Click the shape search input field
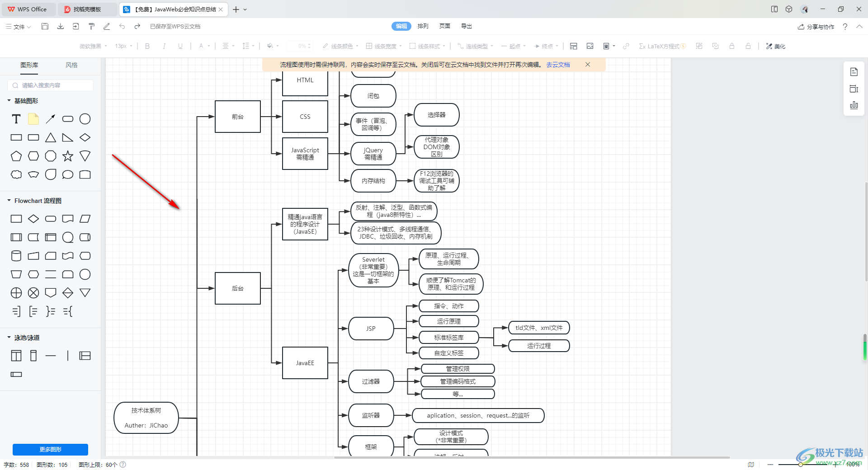 click(x=51, y=85)
